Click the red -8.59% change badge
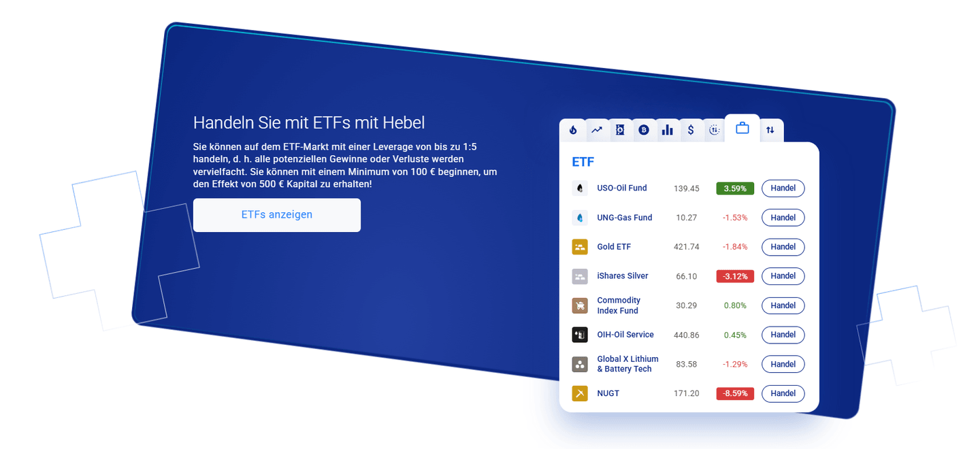This screenshot has height=449, width=980. pyautogui.click(x=735, y=393)
